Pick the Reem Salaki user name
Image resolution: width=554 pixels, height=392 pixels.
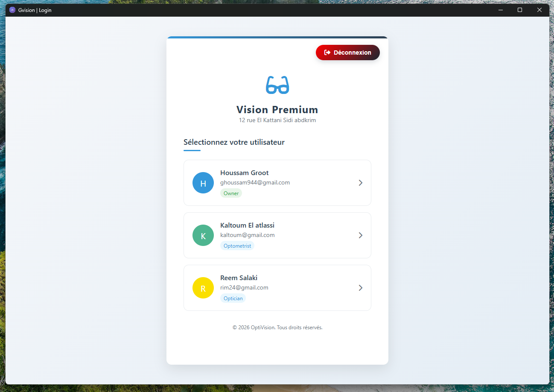pos(239,278)
